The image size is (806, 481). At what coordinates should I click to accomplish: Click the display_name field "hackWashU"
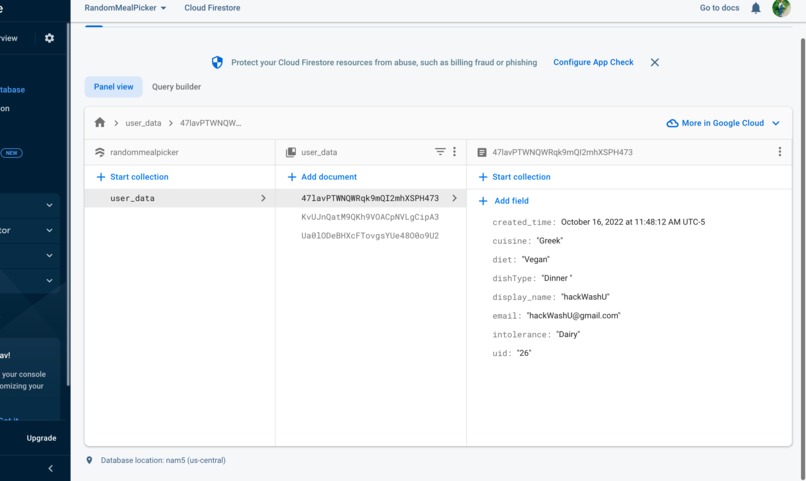pyautogui.click(x=585, y=297)
